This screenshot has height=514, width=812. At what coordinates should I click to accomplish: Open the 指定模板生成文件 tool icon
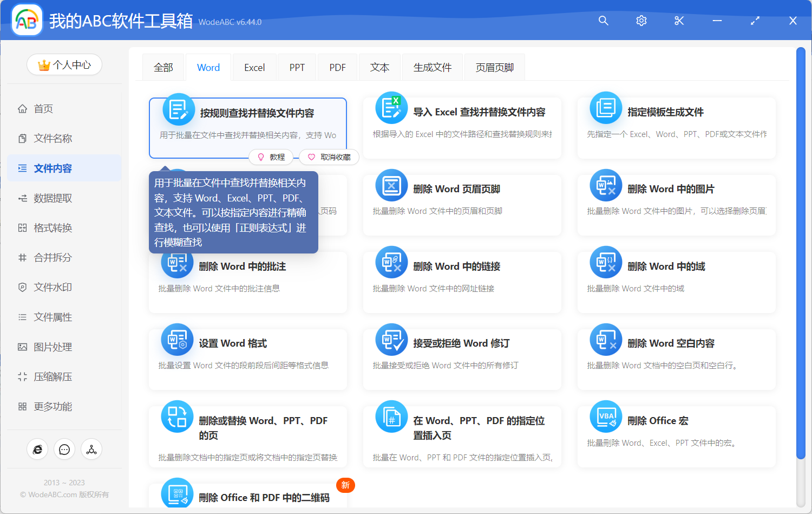605,107
